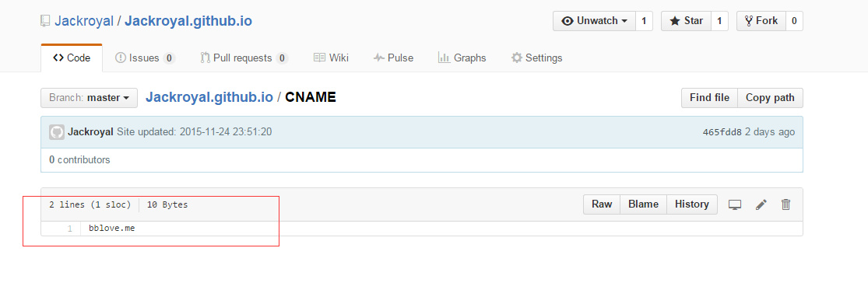The height and width of the screenshot is (283, 868).
Task: Star this repository
Action: pyautogui.click(x=686, y=21)
